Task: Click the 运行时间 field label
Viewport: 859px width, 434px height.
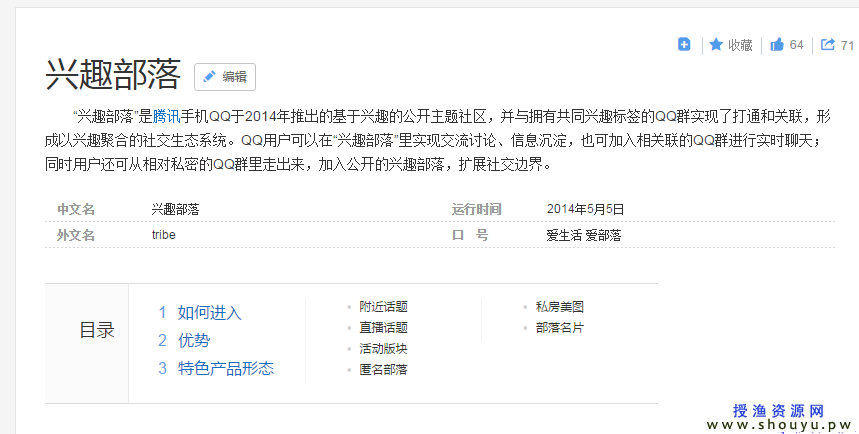Action: [x=477, y=209]
